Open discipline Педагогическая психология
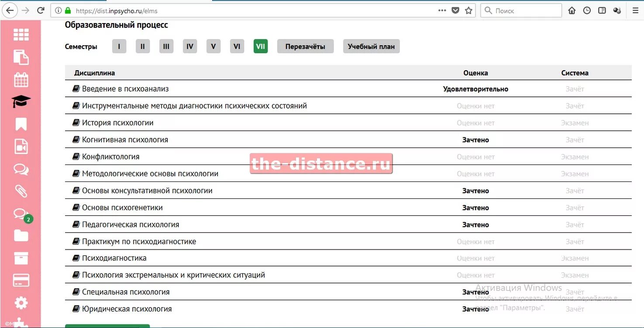Viewport: 644px width, 328px height. tap(131, 225)
